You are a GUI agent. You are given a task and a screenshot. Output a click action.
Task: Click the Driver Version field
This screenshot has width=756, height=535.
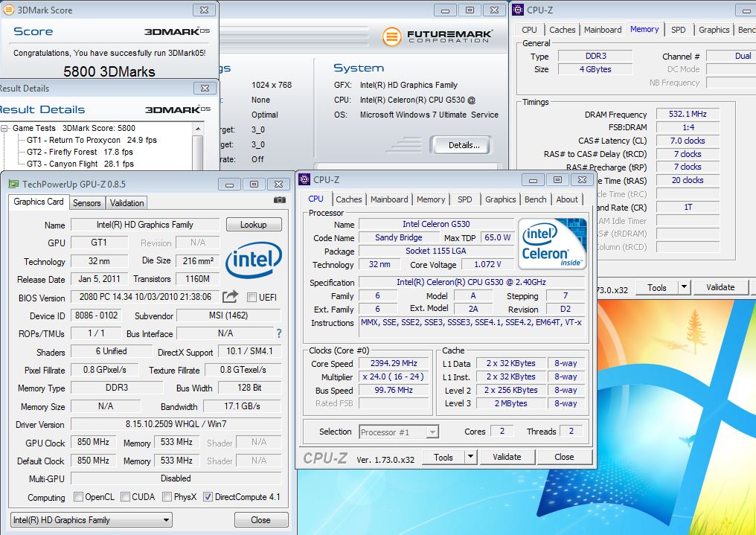pyautogui.click(x=176, y=424)
